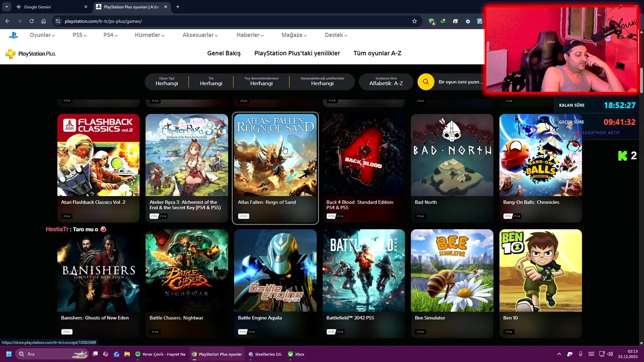Open Task View on taskbar
644x362 pixels.
[x=95, y=354]
